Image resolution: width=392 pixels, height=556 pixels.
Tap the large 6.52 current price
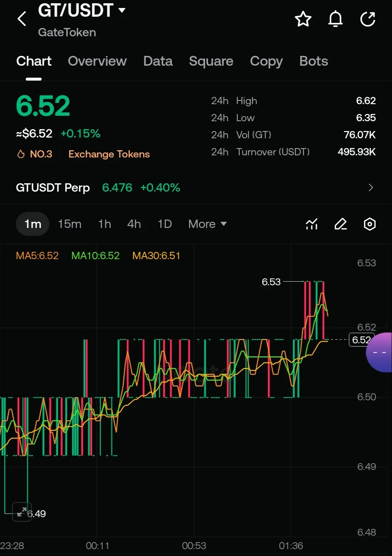click(x=43, y=106)
